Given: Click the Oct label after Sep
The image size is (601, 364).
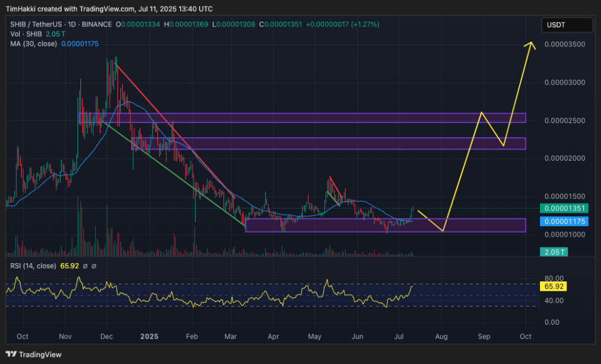Looking at the screenshot, I should (525, 336).
